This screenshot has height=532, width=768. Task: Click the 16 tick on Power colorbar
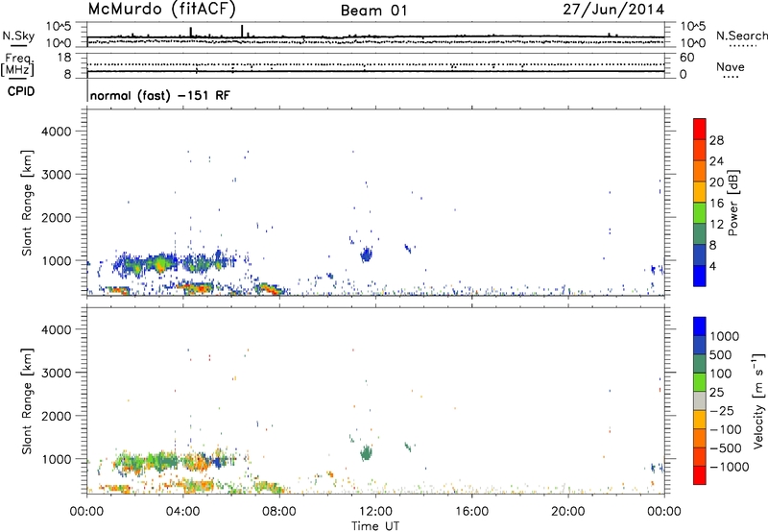(x=716, y=204)
